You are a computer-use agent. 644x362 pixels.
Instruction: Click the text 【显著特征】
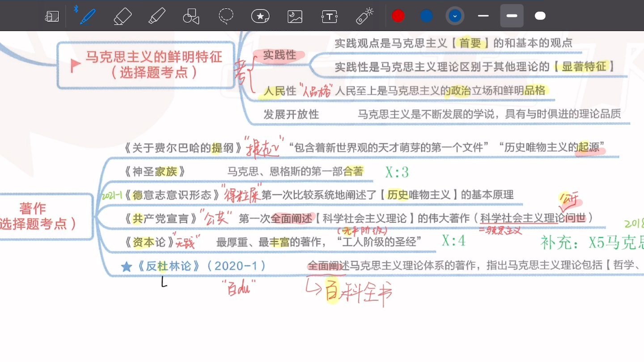click(x=583, y=67)
